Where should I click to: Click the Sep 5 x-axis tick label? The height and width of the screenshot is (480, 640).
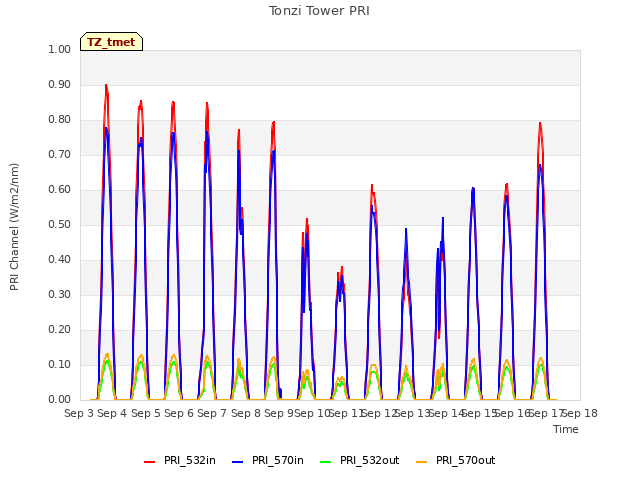[146, 413]
